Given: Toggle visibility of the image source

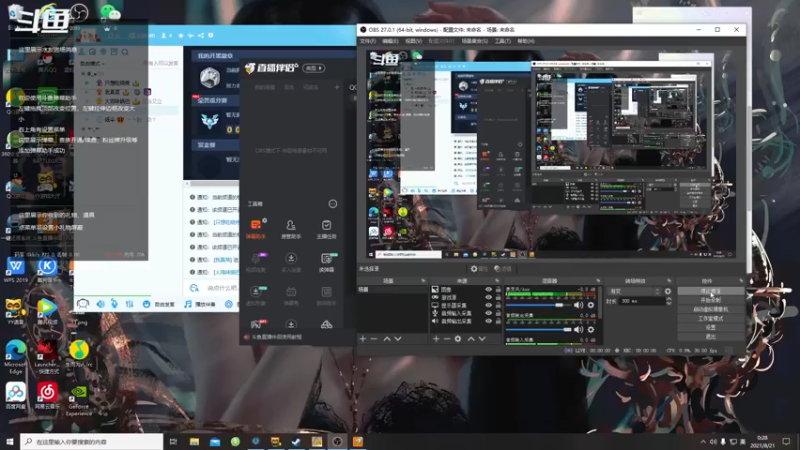Looking at the screenshot, I should pos(488,289).
